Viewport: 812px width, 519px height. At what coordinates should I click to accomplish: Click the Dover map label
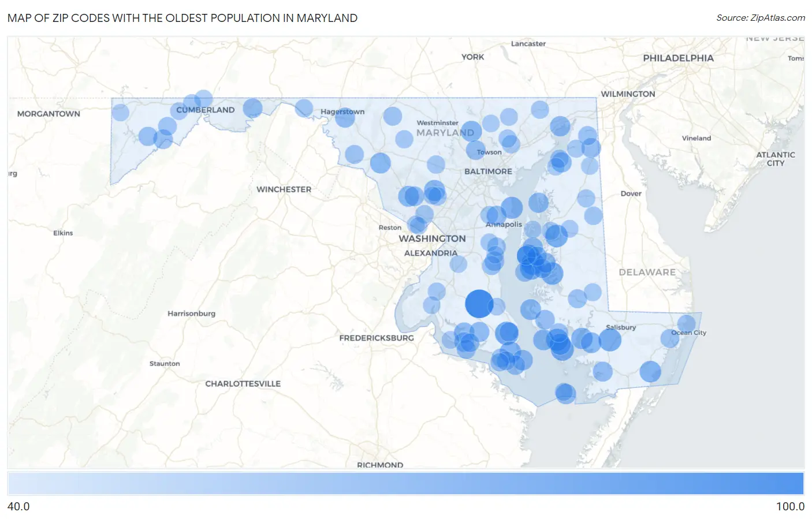click(x=631, y=193)
